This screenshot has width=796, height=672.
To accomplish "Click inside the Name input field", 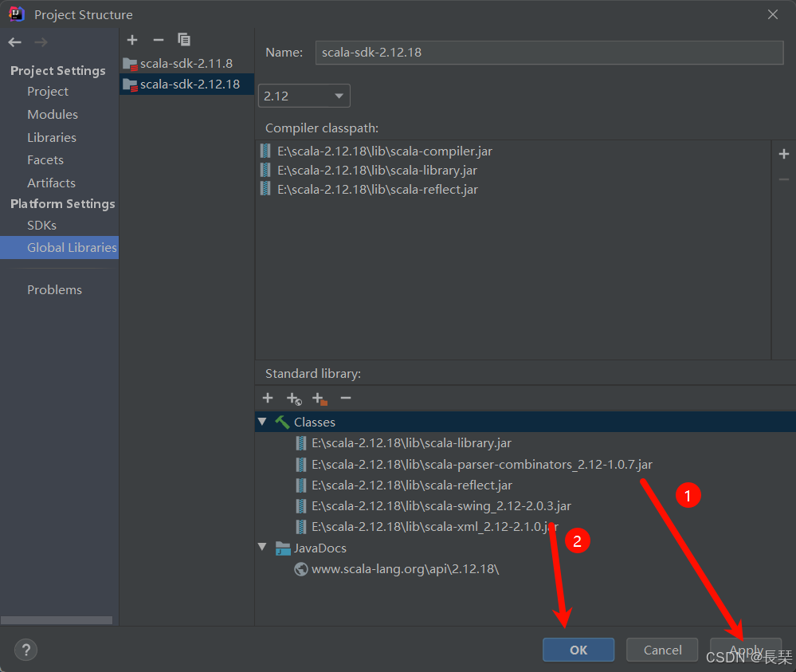I will pos(550,53).
